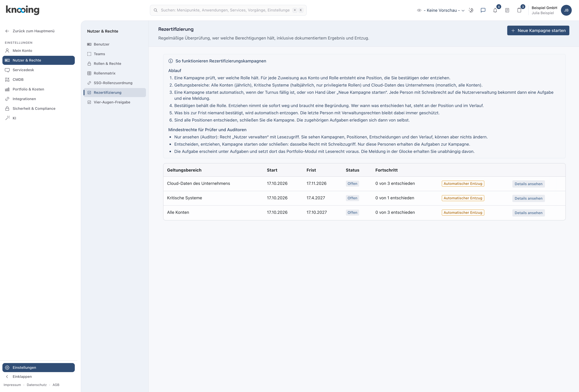
Task: Click Automatischer Entzug badge for Alle Konten
Action: pos(463,212)
